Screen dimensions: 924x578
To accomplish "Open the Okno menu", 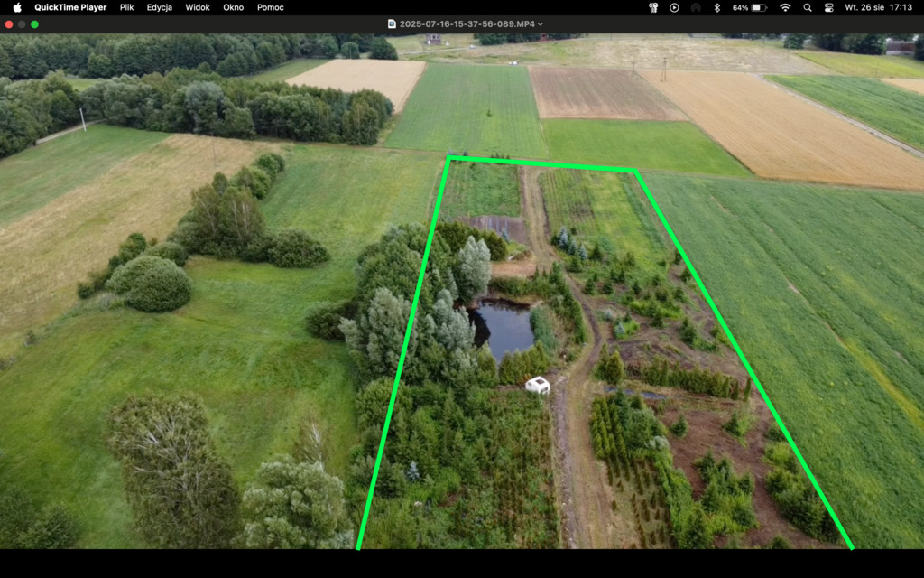I will [x=233, y=7].
